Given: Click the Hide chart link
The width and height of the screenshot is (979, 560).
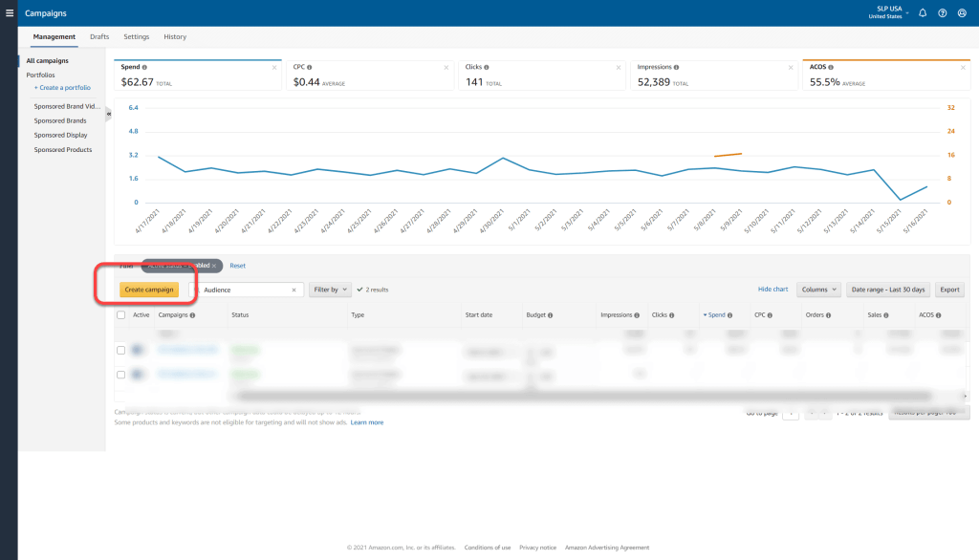Looking at the screenshot, I should point(772,290).
